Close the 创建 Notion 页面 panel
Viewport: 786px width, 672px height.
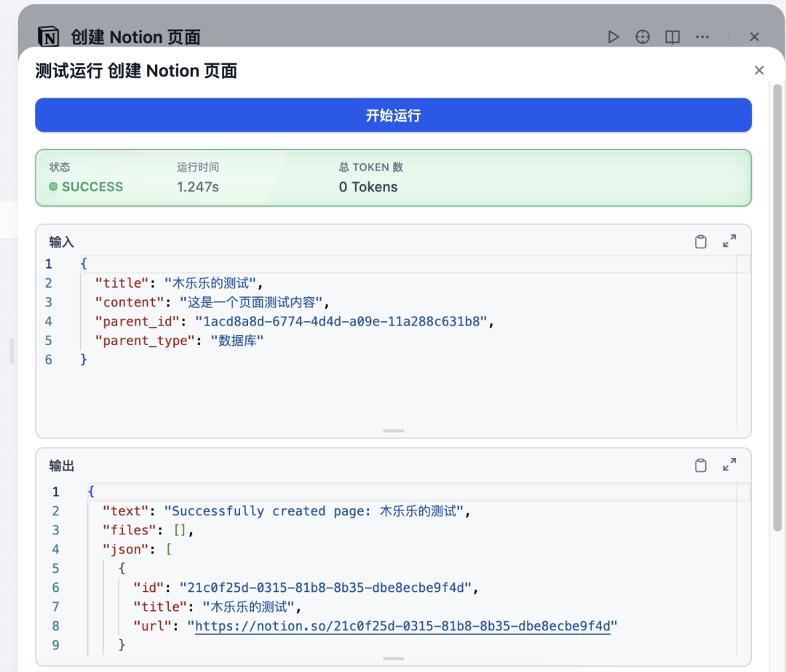click(x=755, y=37)
